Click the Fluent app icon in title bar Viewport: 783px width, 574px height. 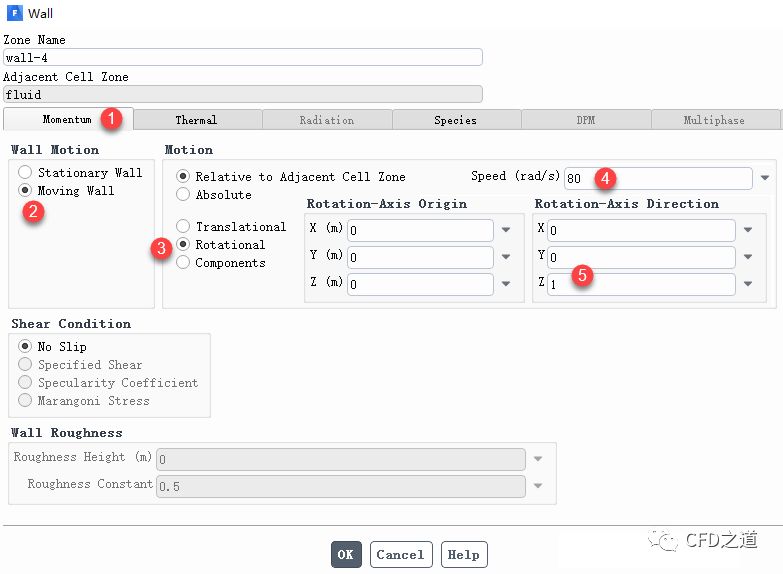[13, 13]
